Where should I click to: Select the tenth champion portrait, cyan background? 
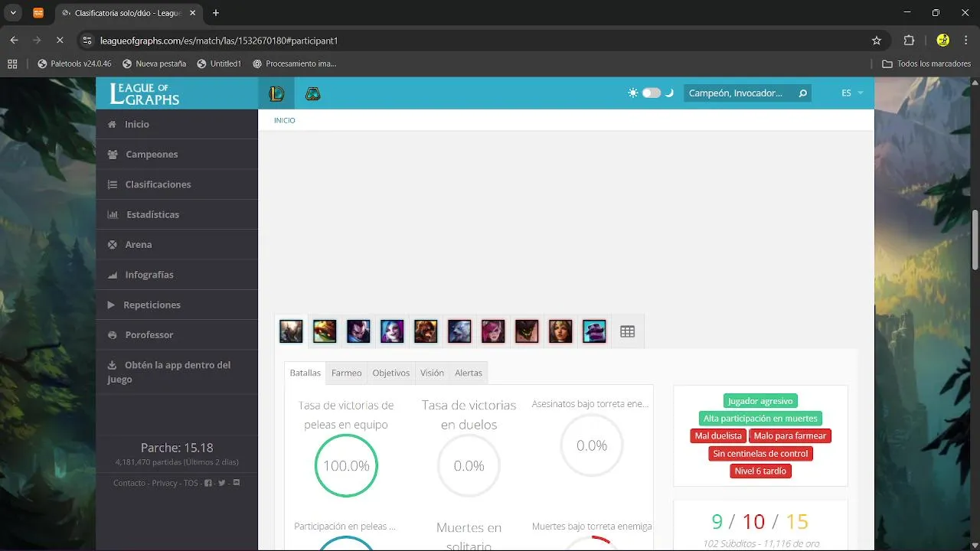594,331
